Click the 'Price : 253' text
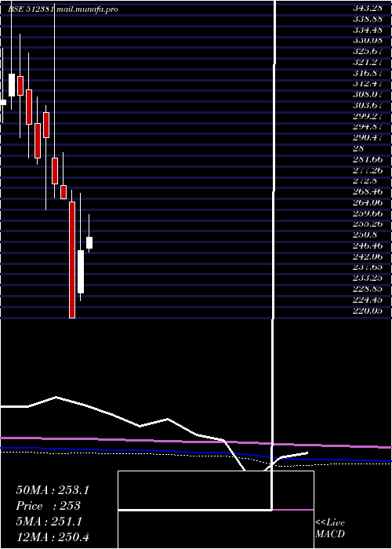This screenshot has width=392, height=549. (x=49, y=506)
